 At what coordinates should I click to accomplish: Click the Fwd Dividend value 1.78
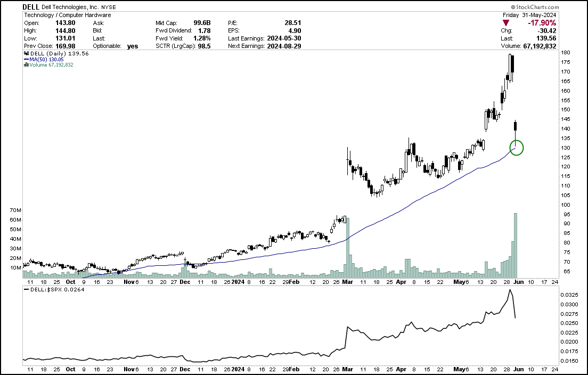click(x=205, y=31)
